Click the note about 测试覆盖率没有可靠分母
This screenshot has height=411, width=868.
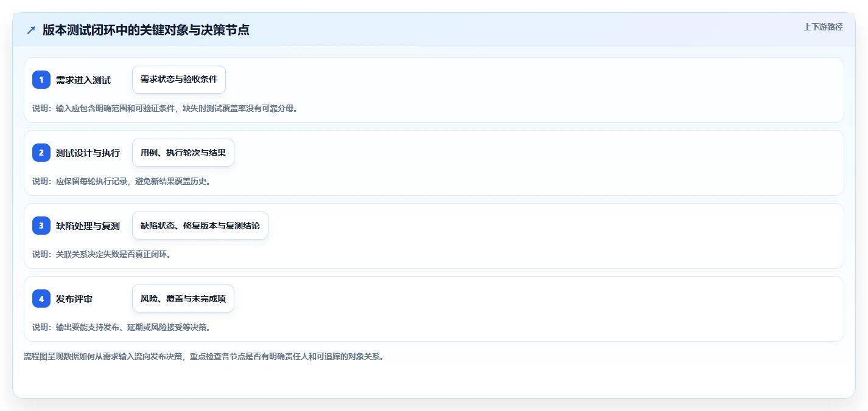pyautogui.click(x=165, y=108)
